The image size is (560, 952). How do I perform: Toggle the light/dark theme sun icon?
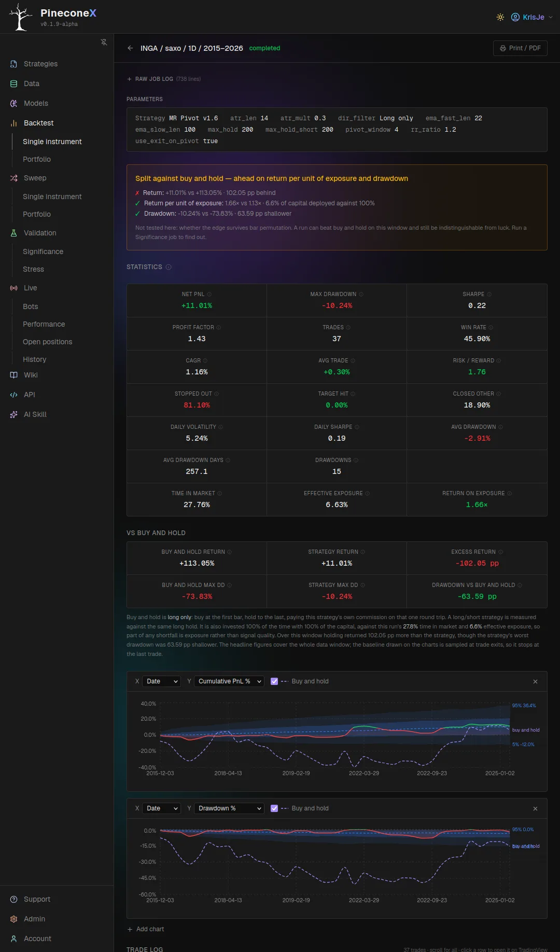click(500, 17)
